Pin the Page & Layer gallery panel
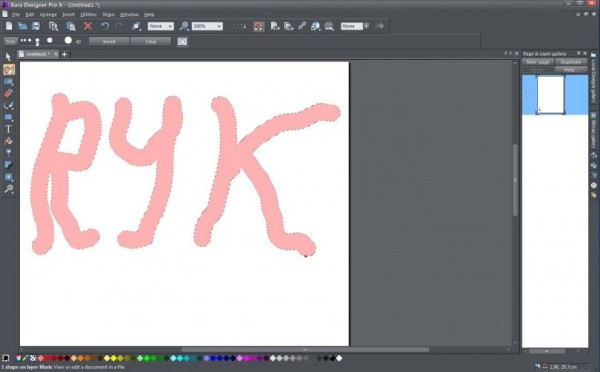The height and width of the screenshot is (372, 600). pos(579,53)
